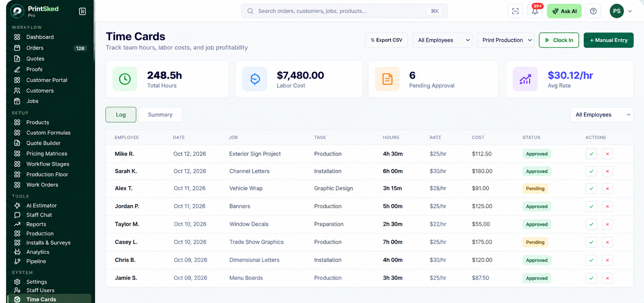Click the PrintSked logo icon
Screen dimensions: 644x303
[x=17, y=11]
